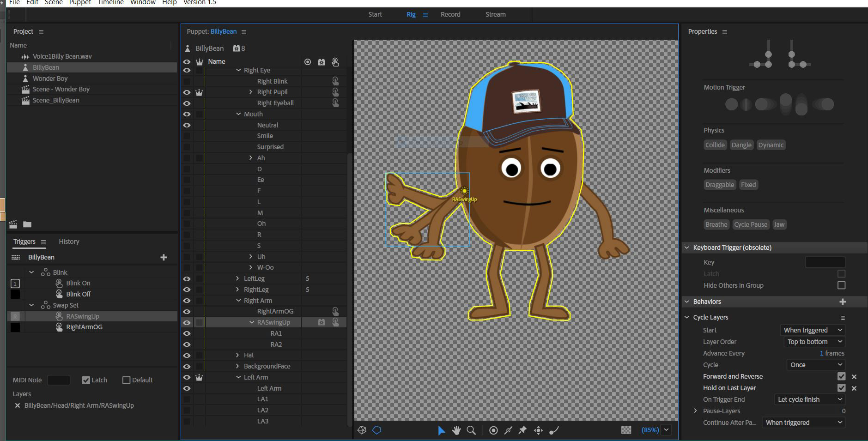The height and width of the screenshot is (441, 868).
Task: Expand the LeftLeg layer group
Action: click(x=237, y=278)
